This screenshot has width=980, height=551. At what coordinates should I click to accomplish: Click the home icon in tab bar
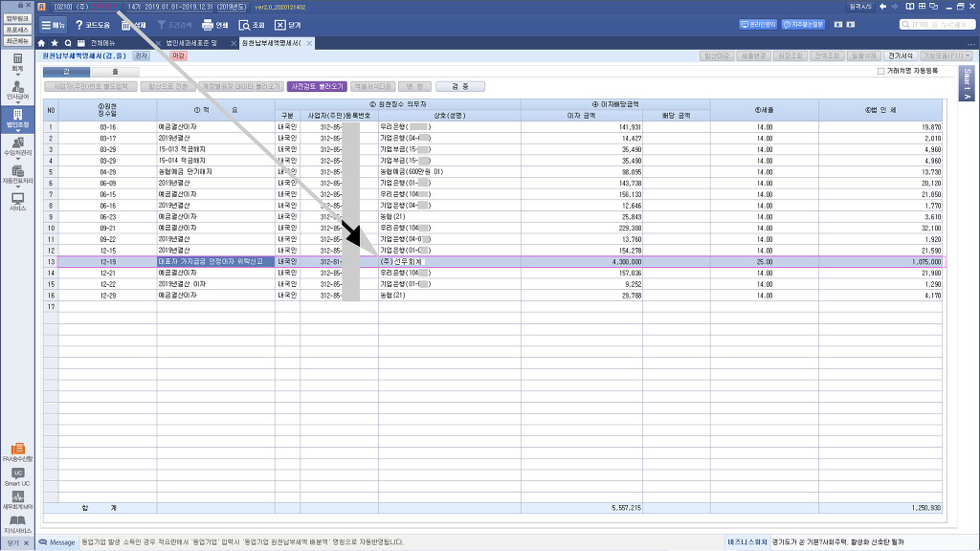tap(41, 43)
